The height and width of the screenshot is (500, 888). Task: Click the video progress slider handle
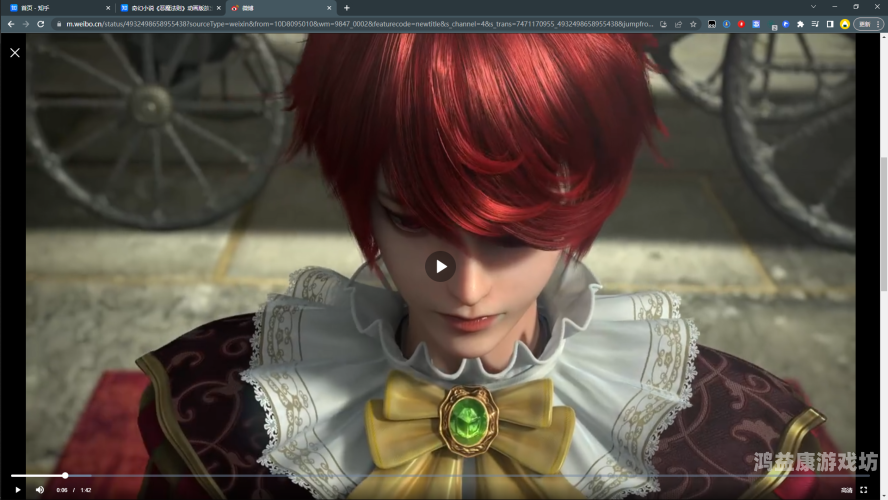(65, 476)
